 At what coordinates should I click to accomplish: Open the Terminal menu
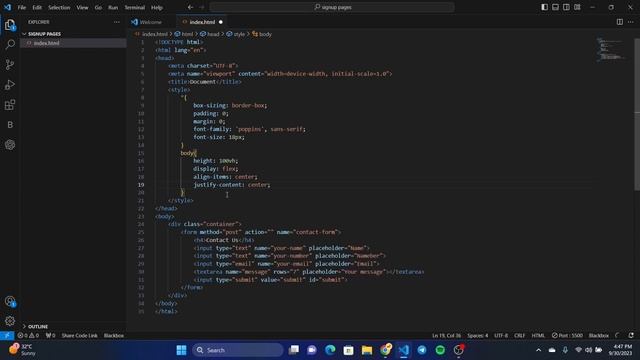tap(135, 7)
